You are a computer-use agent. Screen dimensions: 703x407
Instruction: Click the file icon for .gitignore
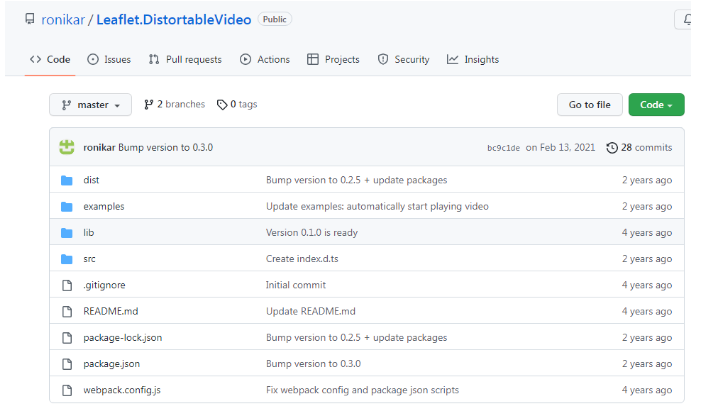[x=67, y=285]
